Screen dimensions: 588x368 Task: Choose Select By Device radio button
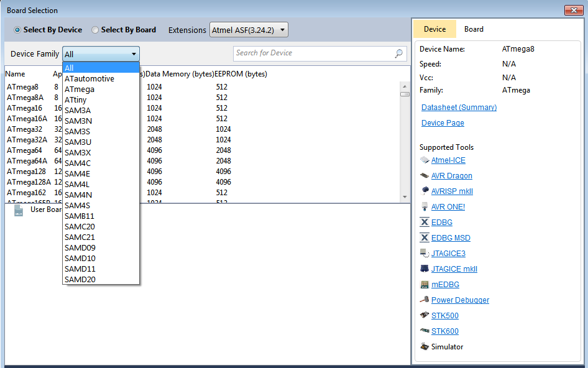tap(17, 30)
